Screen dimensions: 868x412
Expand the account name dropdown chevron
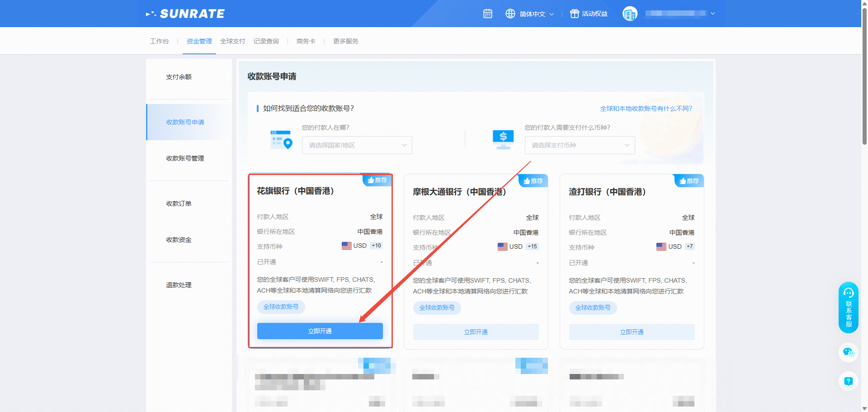coord(713,14)
